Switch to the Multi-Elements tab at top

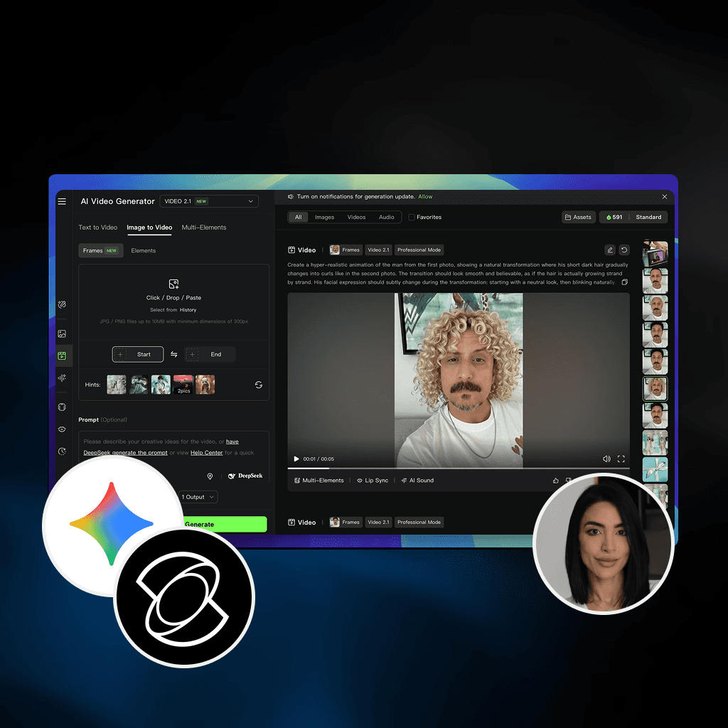click(204, 227)
